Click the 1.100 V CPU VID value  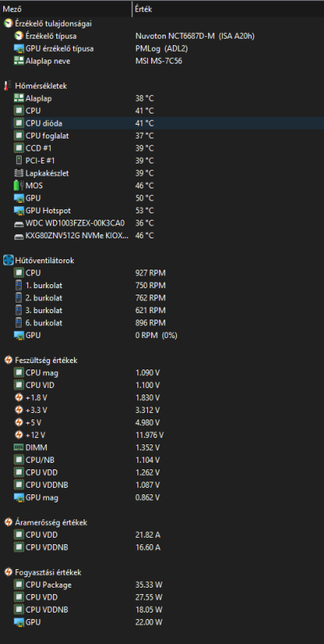coord(147,386)
